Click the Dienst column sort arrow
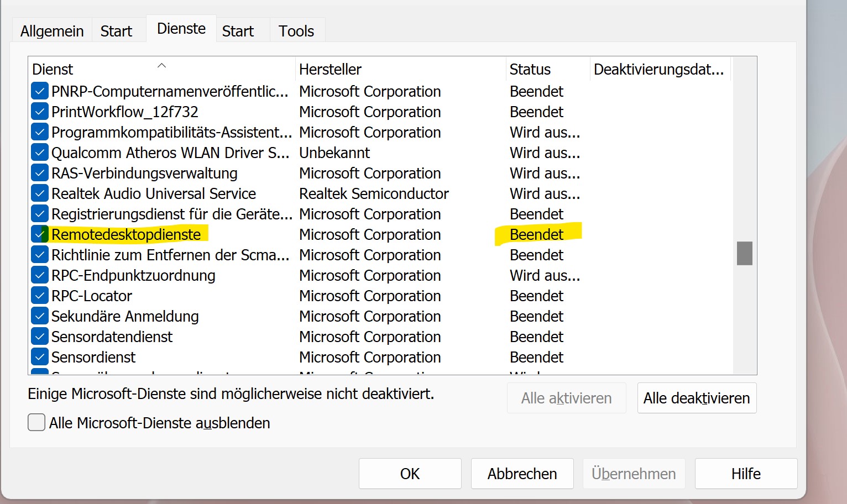This screenshot has width=847, height=504. click(x=161, y=66)
